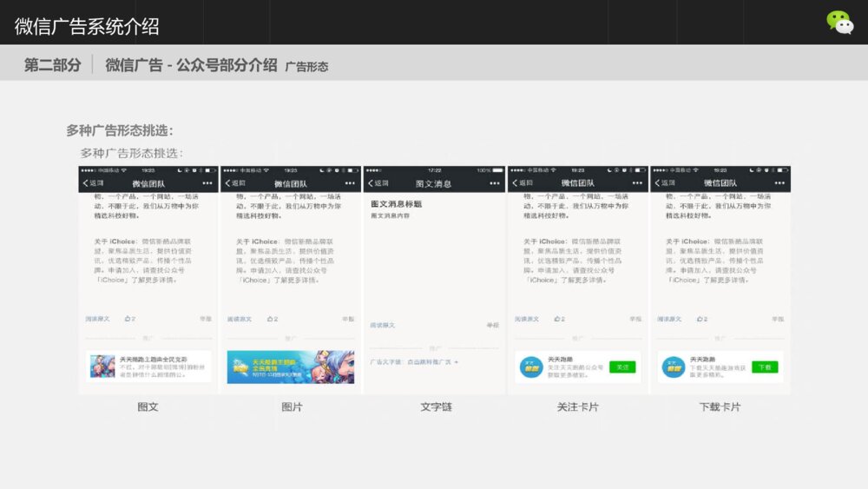
Task: Tap the thumbs-up like icon in the 关注卡片 phone
Action: [557, 319]
